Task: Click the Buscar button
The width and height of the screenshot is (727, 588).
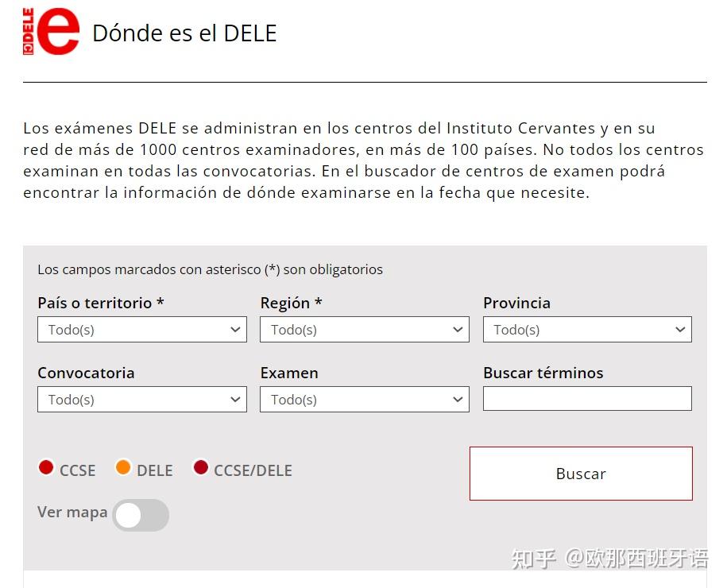Action: [x=581, y=474]
